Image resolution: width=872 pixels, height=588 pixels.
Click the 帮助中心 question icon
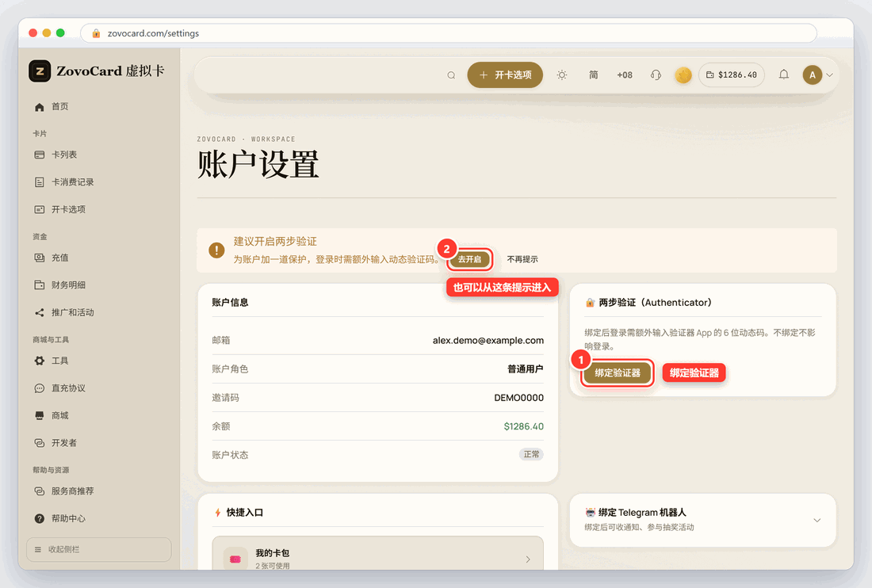(x=40, y=518)
